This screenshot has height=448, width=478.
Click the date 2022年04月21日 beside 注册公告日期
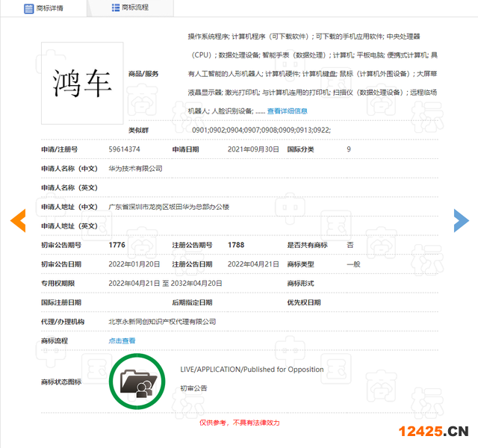[x=253, y=264]
